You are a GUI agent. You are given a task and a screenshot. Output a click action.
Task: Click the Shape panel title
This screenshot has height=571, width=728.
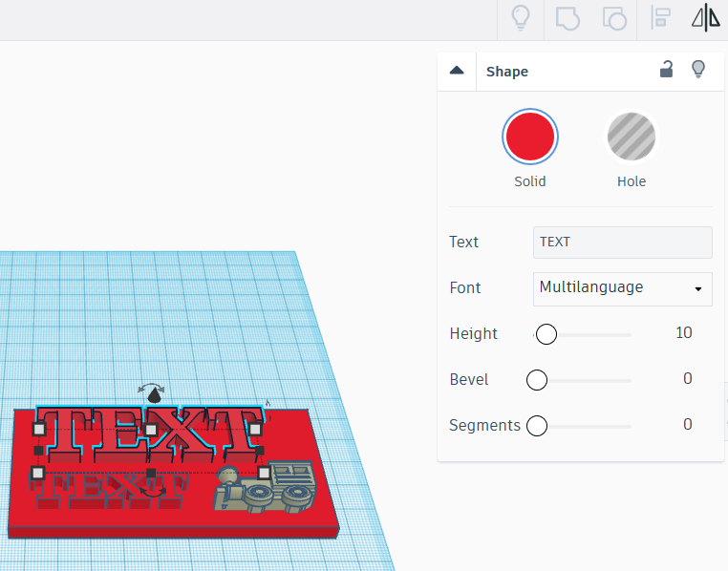point(507,72)
